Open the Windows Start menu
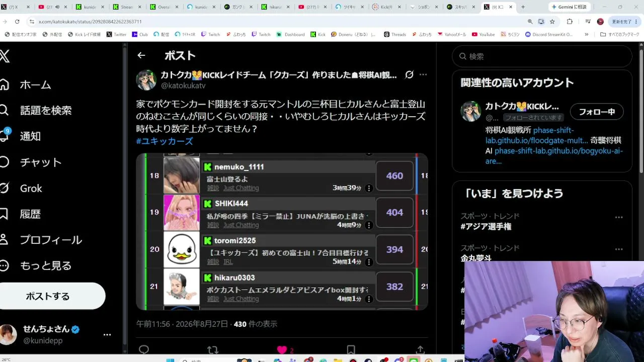The image size is (644, 362). click(170, 359)
